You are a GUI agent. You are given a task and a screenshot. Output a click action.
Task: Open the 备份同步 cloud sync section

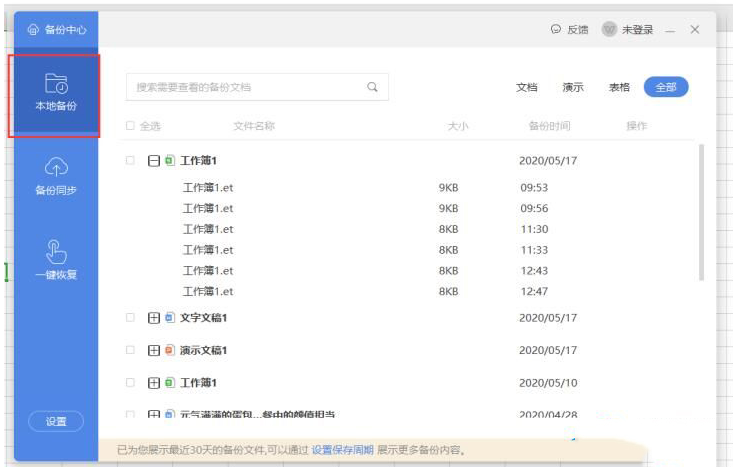[56, 177]
